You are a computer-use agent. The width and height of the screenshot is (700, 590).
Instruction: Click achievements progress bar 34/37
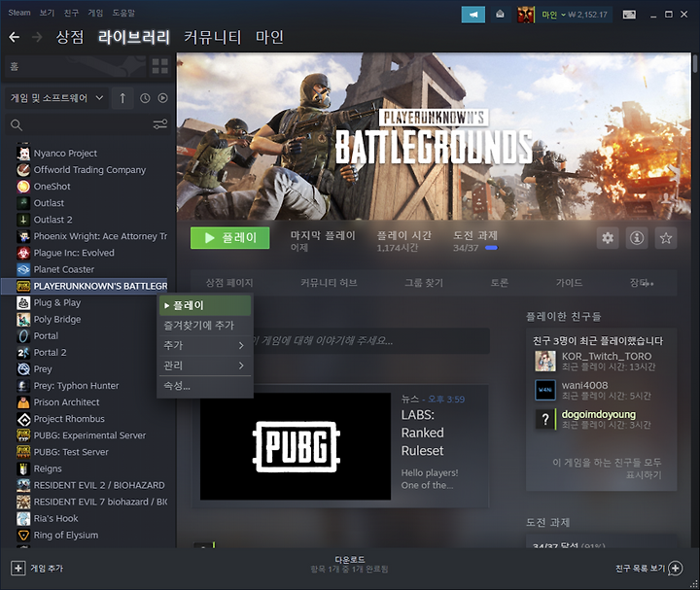point(491,248)
